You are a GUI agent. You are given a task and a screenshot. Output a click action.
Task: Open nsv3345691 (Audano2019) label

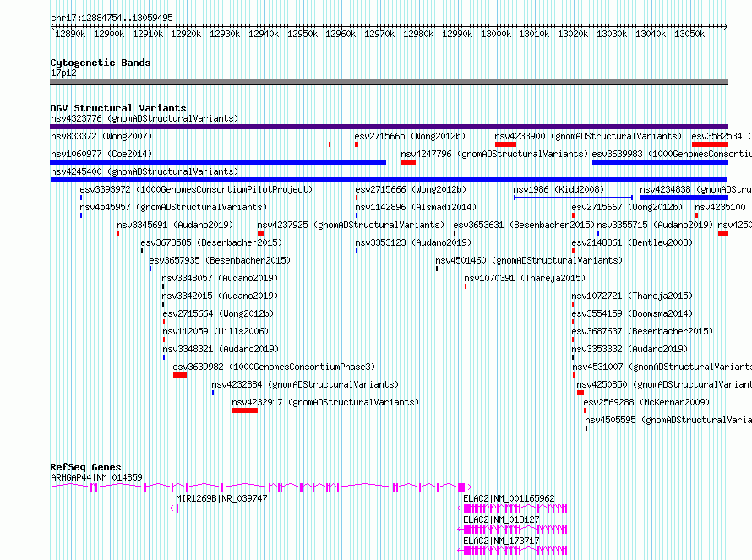pos(175,225)
